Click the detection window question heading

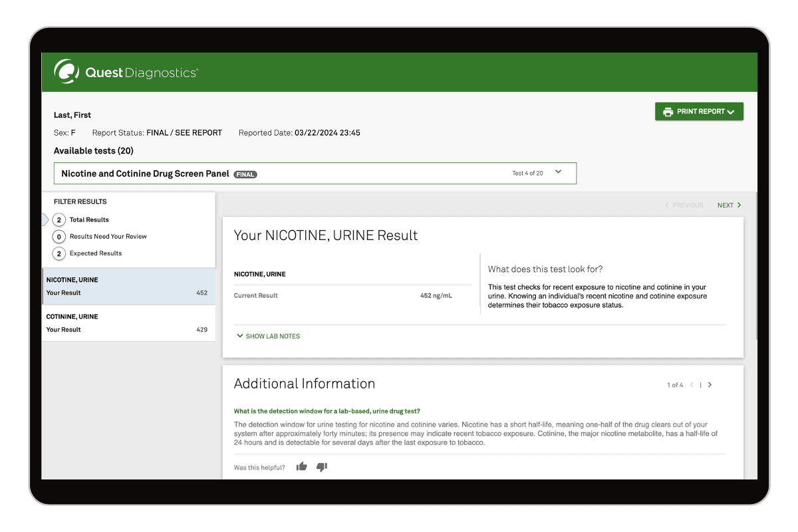(327, 411)
